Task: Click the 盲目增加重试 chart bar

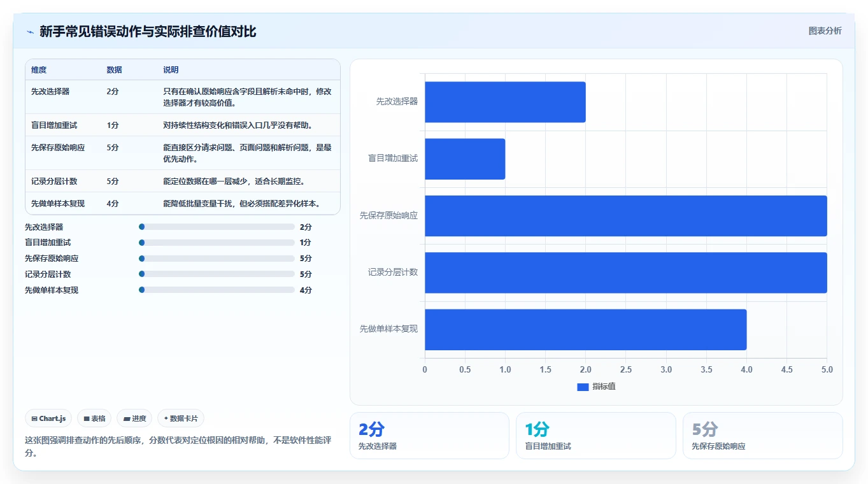Action: tap(465, 159)
